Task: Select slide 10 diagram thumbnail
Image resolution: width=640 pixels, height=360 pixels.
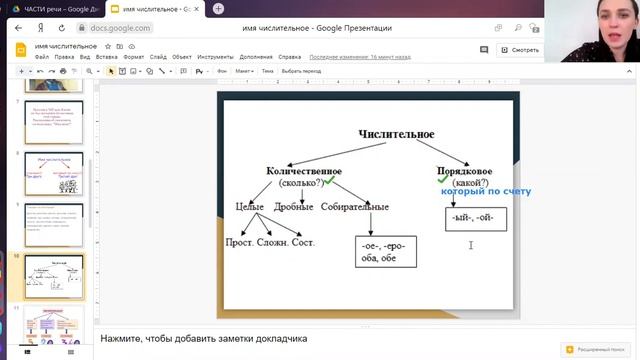Action: 54,277
